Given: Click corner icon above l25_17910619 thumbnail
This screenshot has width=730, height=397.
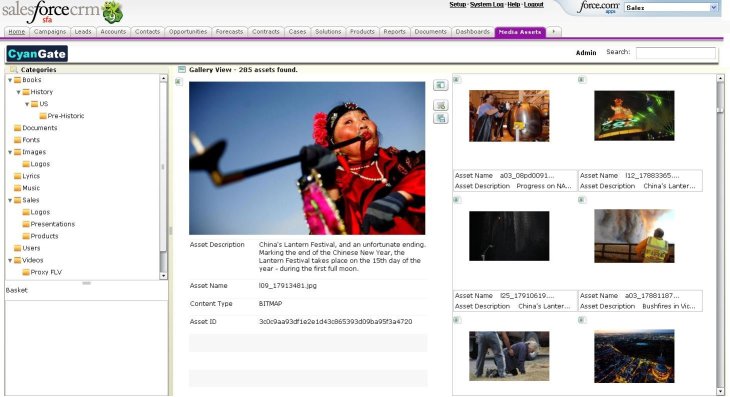Looking at the screenshot, I should tap(457, 200).
